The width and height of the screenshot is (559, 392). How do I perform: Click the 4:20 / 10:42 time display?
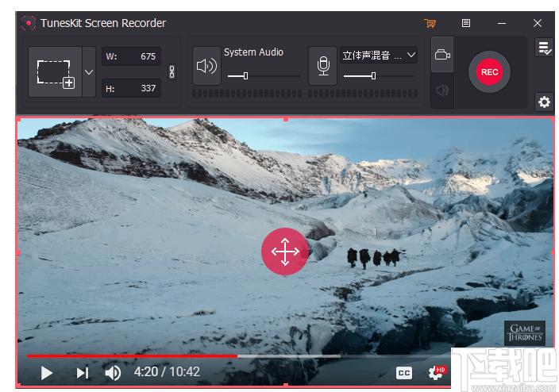[167, 371]
